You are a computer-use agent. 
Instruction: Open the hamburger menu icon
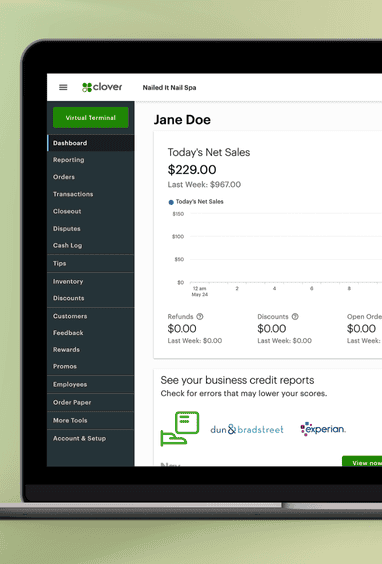(x=63, y=87)
